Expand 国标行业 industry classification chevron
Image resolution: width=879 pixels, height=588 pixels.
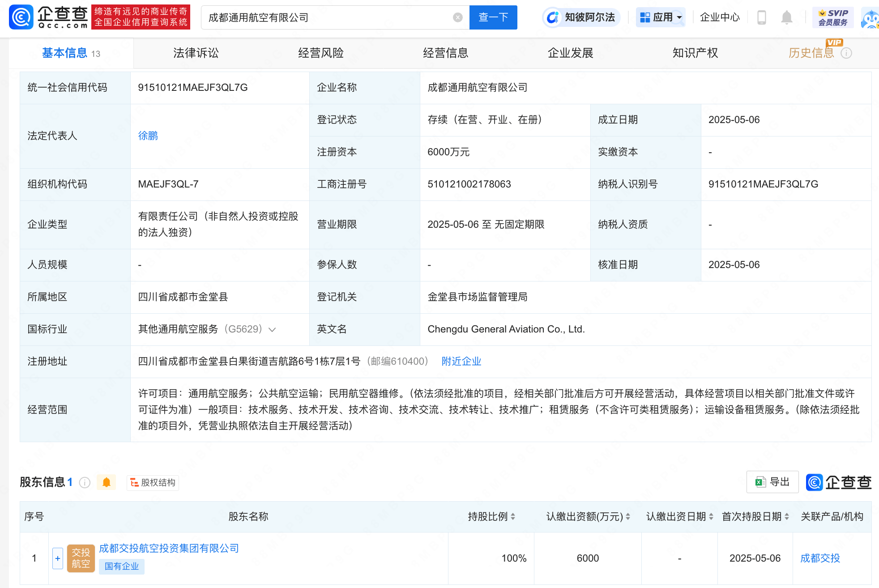tap(272, 330)
